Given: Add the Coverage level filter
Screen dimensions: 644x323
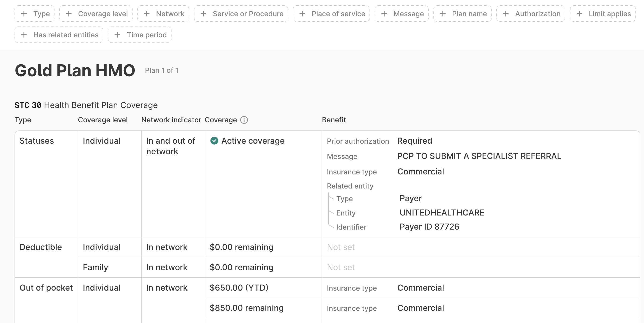Looking at the screenshot, I should point(96,14).
